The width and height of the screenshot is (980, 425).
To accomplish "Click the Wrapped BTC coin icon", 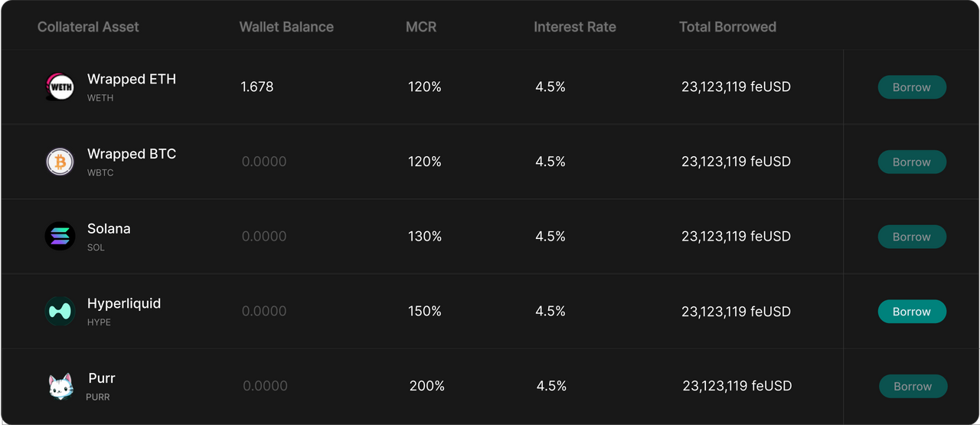I will [x=60, y=162].
